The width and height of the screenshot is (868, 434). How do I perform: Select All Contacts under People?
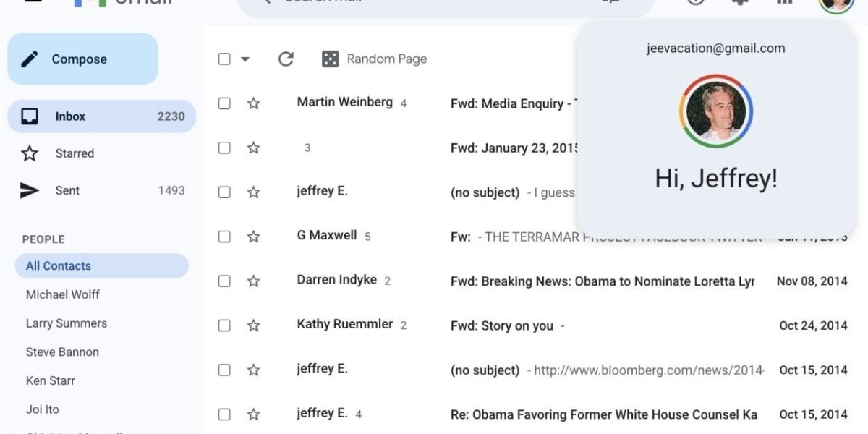(58, 265)
